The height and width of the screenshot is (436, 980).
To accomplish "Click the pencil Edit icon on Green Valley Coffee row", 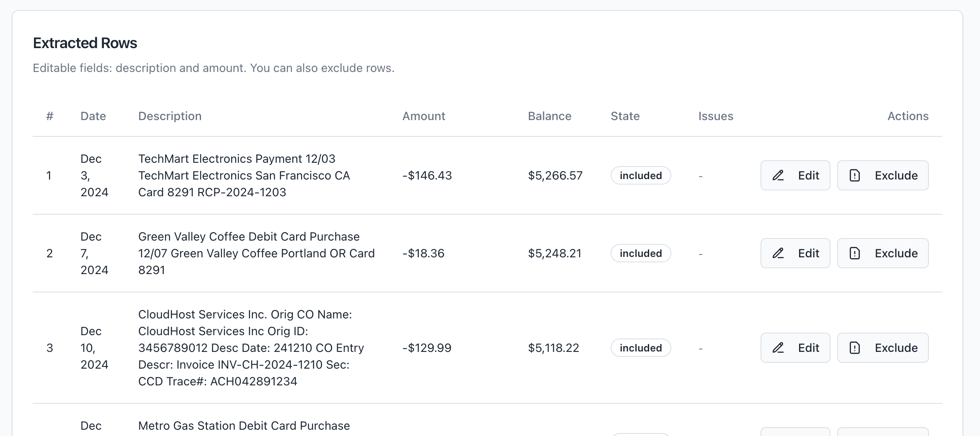I will 778,253.
